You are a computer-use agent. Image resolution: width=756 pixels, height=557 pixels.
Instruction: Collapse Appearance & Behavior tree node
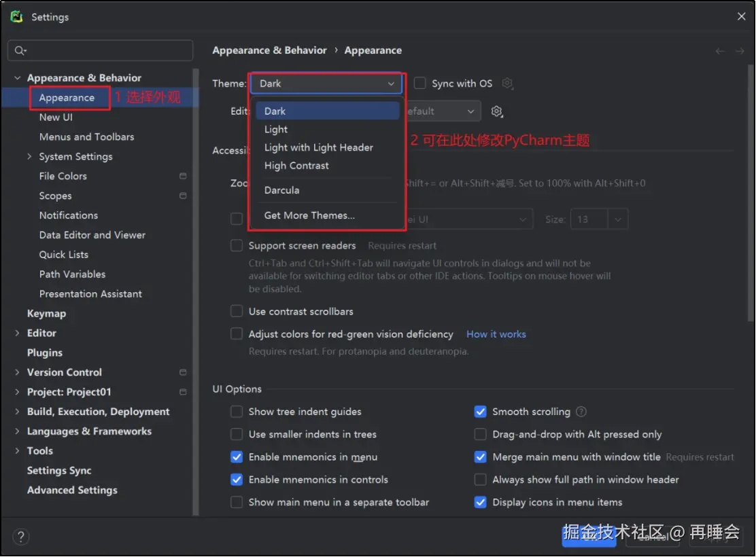coord(18,77)
